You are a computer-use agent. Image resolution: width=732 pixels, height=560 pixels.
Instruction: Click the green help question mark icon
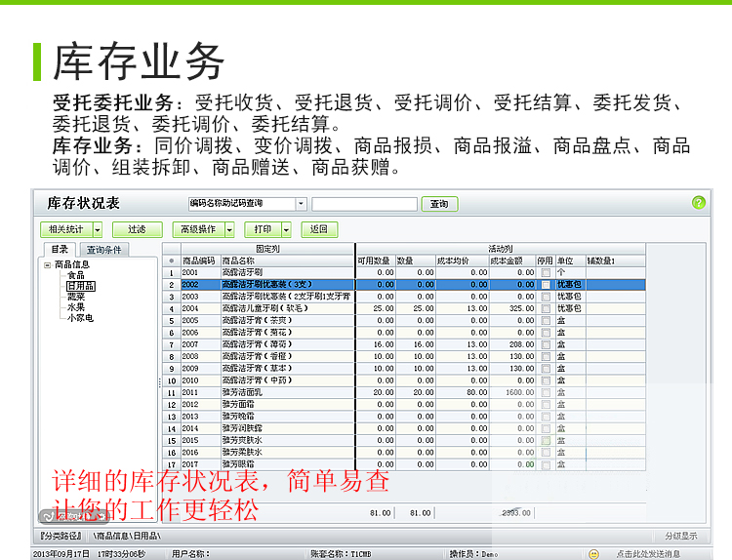click(x=698, y=203)
